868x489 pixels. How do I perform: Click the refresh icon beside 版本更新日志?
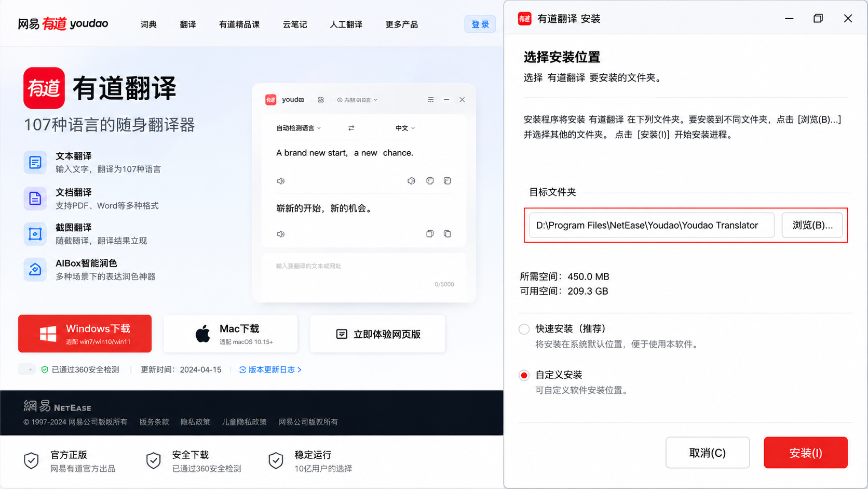click(242, 370)
